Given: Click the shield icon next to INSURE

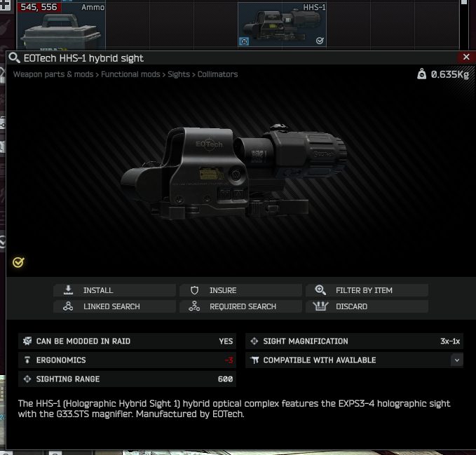Looking at the screenshot, I should [x=195, y=290].
